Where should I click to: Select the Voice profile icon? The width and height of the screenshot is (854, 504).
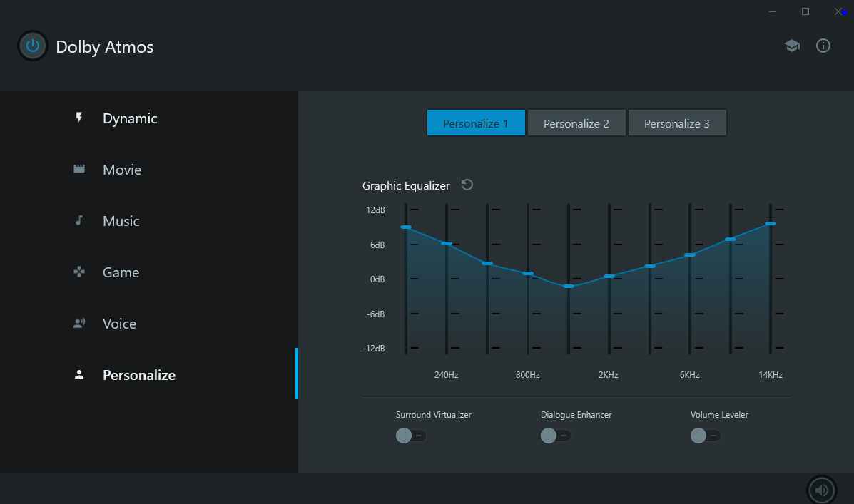pos(78,322)
